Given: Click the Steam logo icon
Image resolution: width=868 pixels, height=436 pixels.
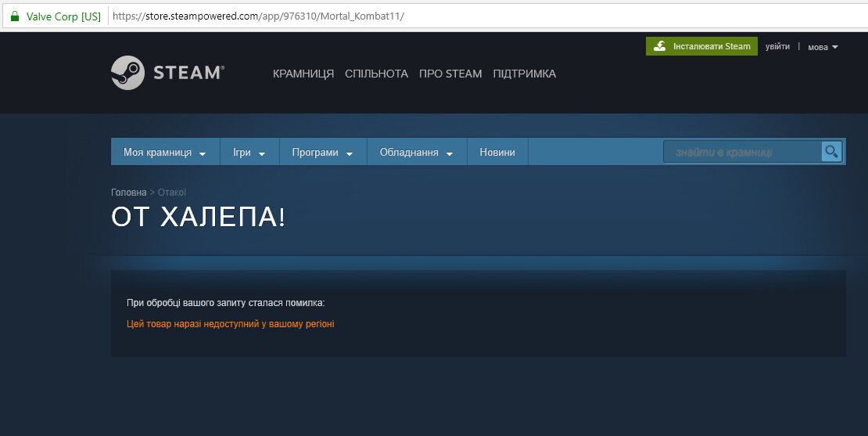Looking at the screenshot, I should 128,73.
